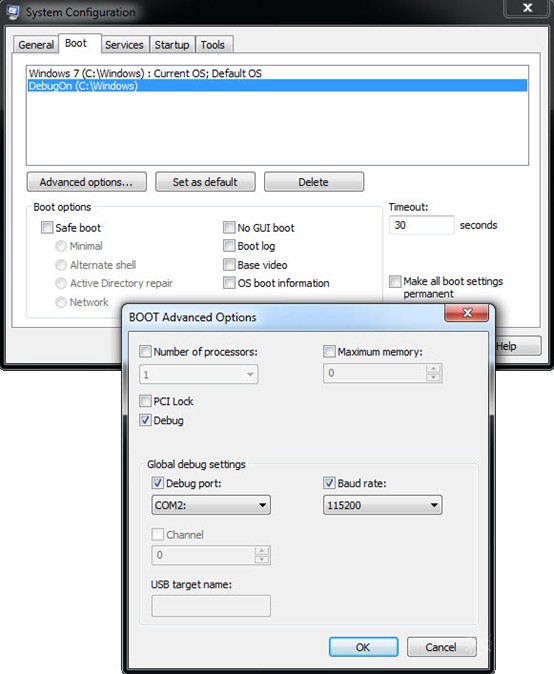Switch to the Boot tab
Image resolution: width=554 pixels, height=674 pixels.
[x=80, y=43]
